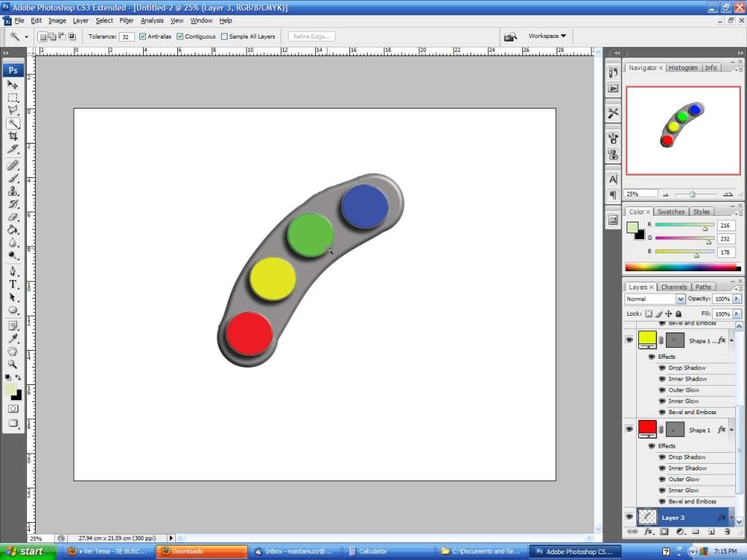
Task: Click the add layer mask icon
Action: (664, 532)
